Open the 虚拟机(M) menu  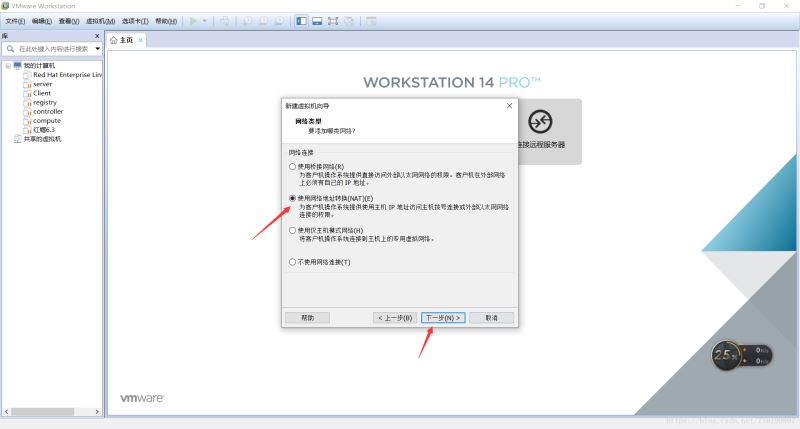[x=100, y=20]
